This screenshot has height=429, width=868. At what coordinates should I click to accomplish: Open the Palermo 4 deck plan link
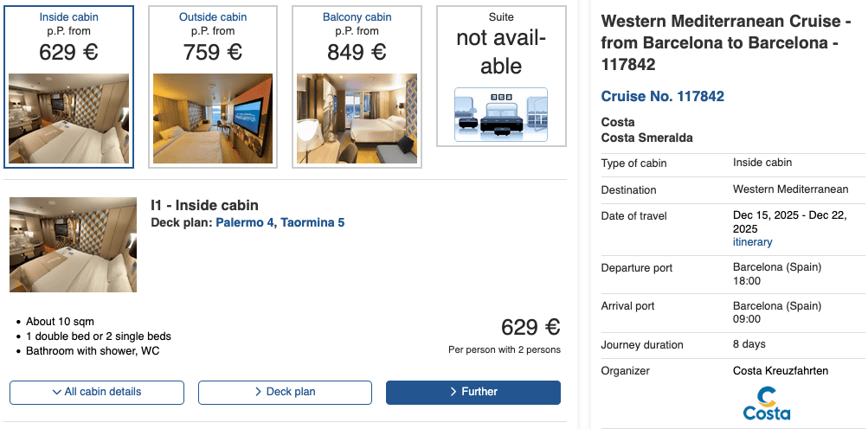245,222
